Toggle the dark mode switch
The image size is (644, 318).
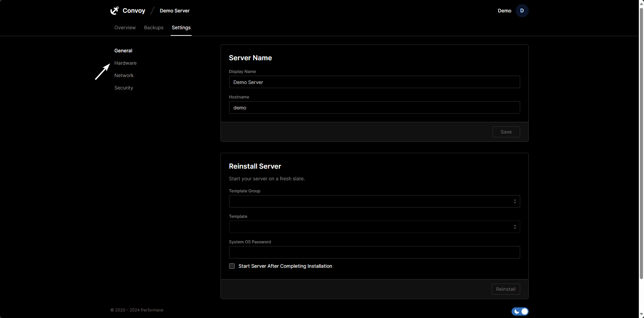pyautogui.click(x=520, y=311)
